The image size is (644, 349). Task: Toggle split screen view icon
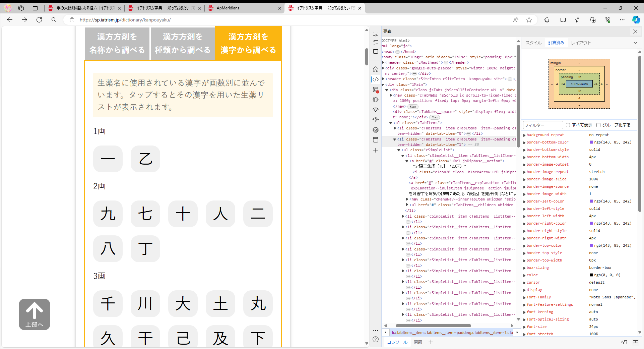pyautogui.click(x=563, y=20)
